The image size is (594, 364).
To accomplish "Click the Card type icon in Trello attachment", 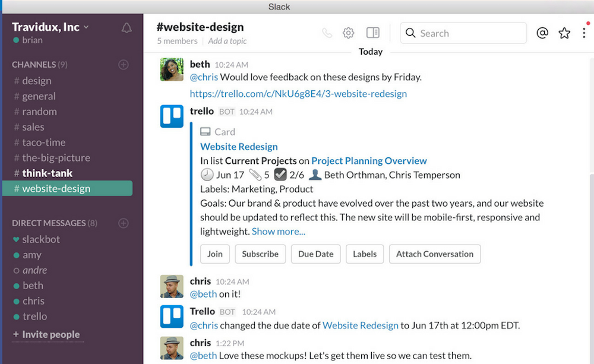I will click(206, 132).
